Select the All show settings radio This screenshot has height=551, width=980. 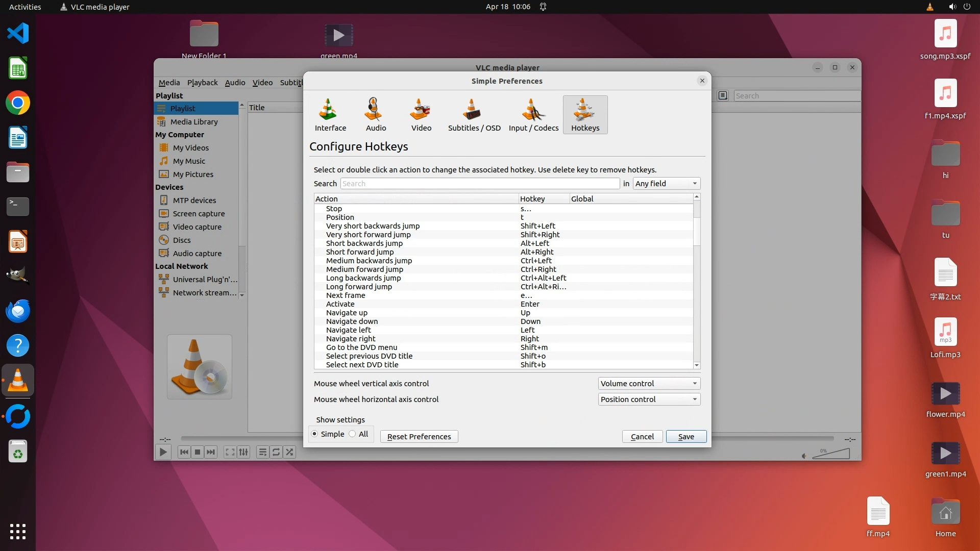pos(353,434)
